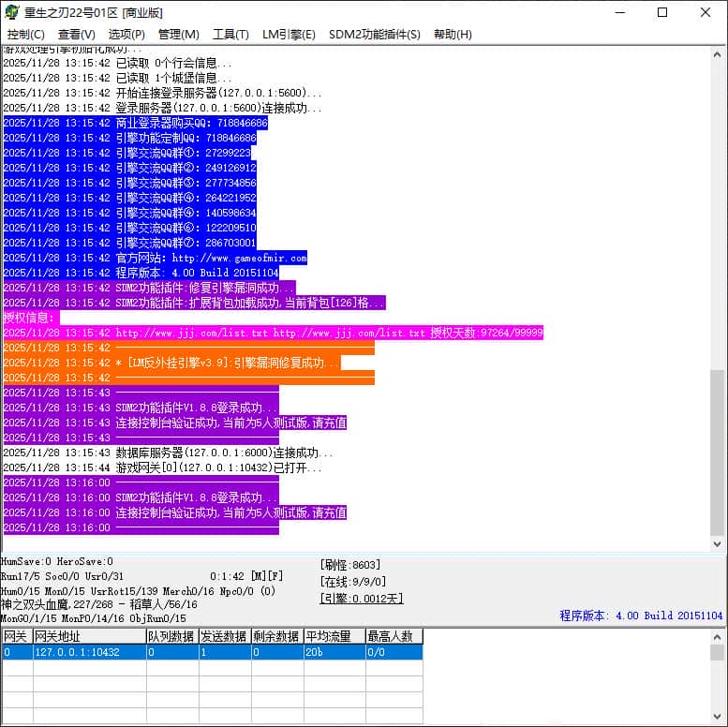Image resolution: width=728 pixels, height=727 pixels.
Task: Click the [在线:9/9/0] status text
Action: (x=353, y=582)
